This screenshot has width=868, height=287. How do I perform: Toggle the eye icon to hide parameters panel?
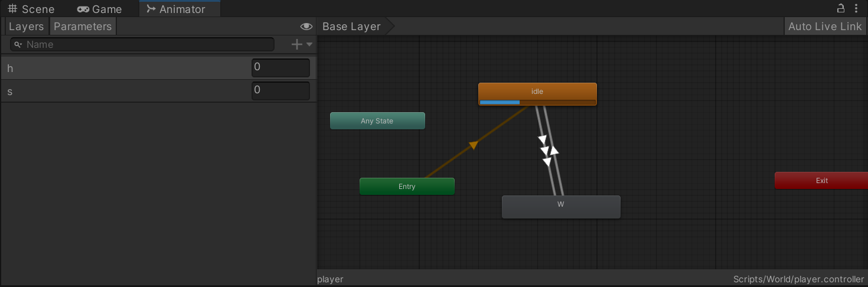coord(306,27)
